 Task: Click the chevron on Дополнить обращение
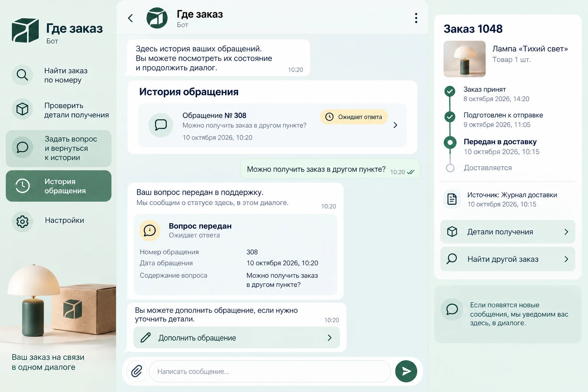click(x=330, y=338)
